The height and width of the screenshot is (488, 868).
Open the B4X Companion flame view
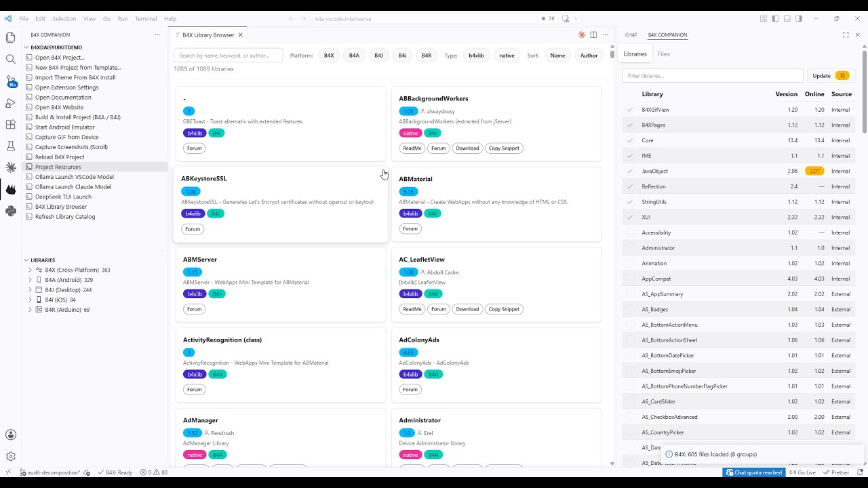tap(10, 189)
